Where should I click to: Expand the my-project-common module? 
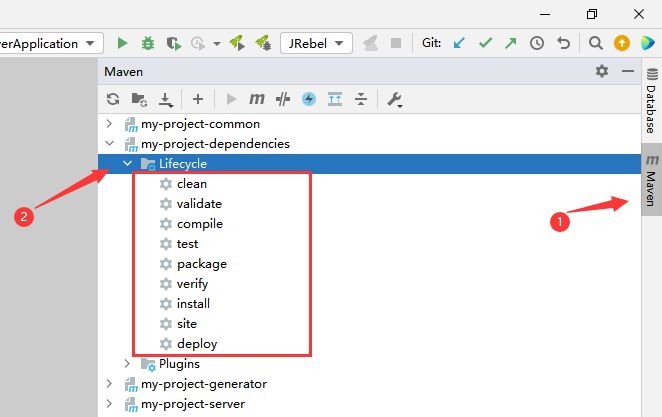[109, 124]
